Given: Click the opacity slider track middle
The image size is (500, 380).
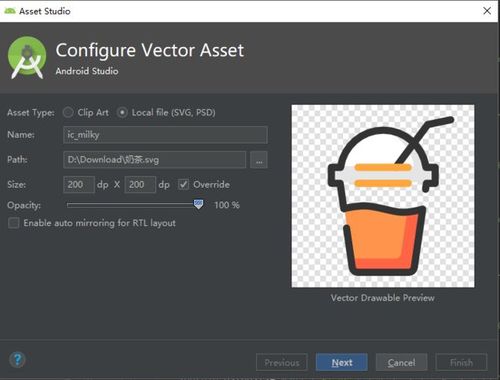Looking at the screenshot, I should pos(133,205).
